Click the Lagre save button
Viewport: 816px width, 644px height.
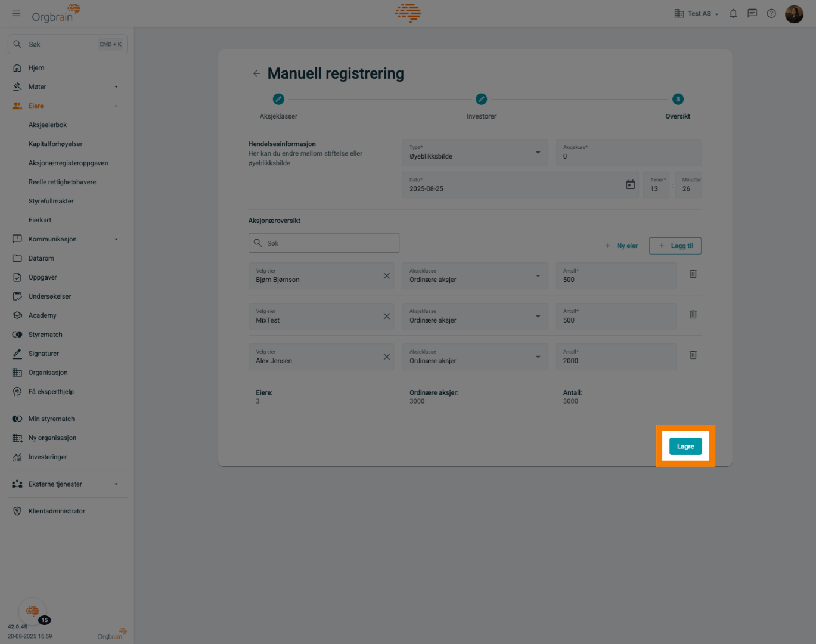point(685,447)
